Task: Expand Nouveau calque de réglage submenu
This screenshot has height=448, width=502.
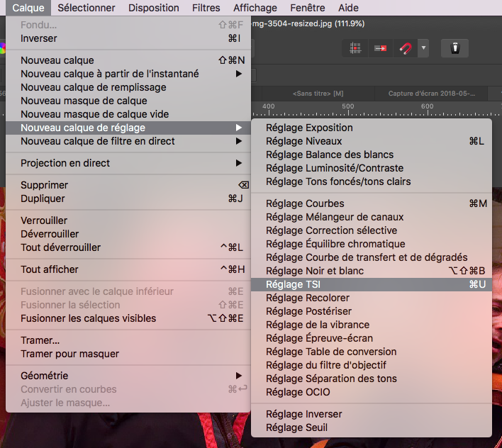Action: click(128, 128)
